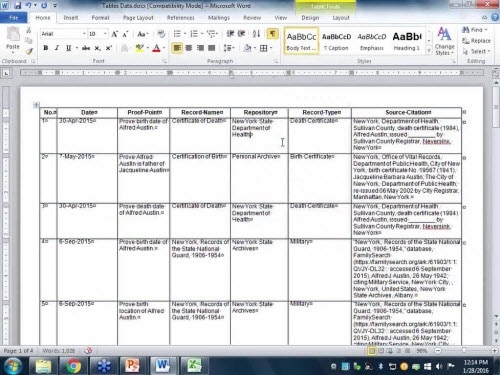Click Multilevel List icon
The width and height of the screenshot is (500, 375).
click(x=210, y=34)
